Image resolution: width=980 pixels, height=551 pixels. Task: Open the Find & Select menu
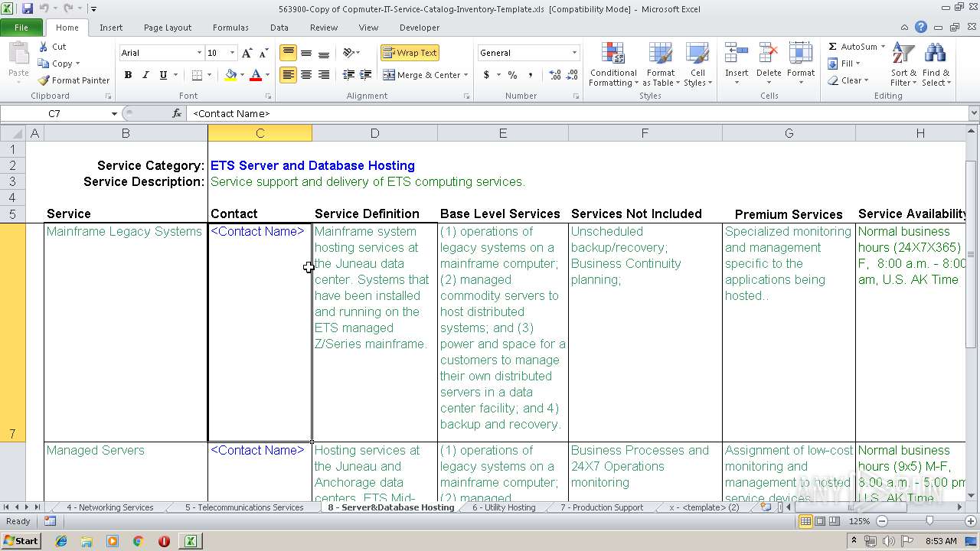(x=936, y=65)
